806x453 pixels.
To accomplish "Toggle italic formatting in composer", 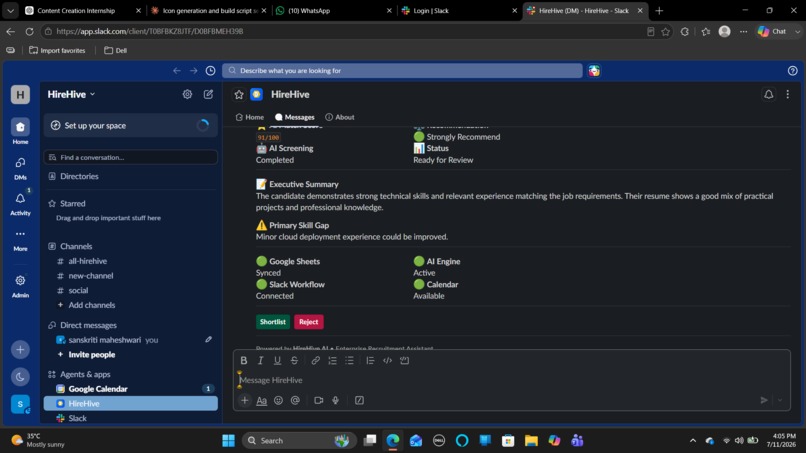I will pos(261,360).
